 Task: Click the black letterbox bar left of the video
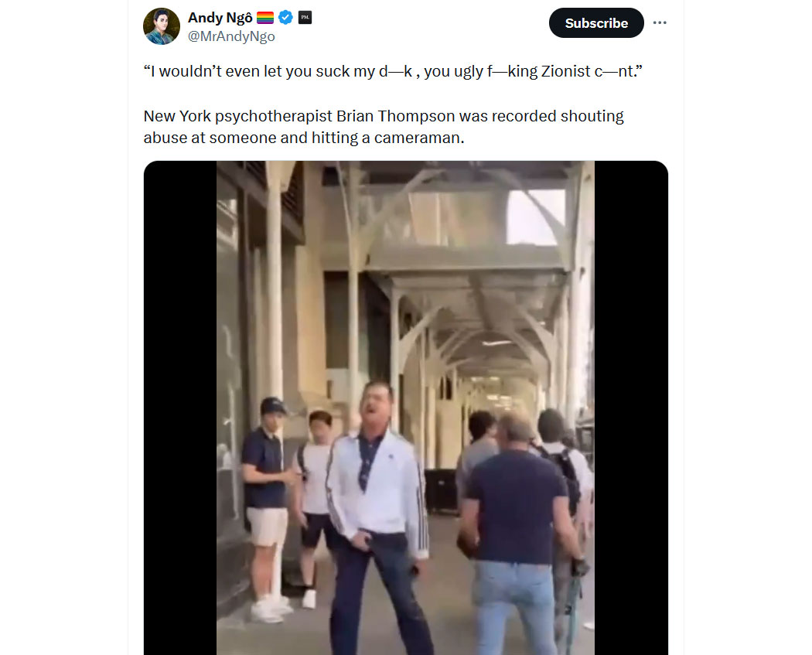(180, 408)
